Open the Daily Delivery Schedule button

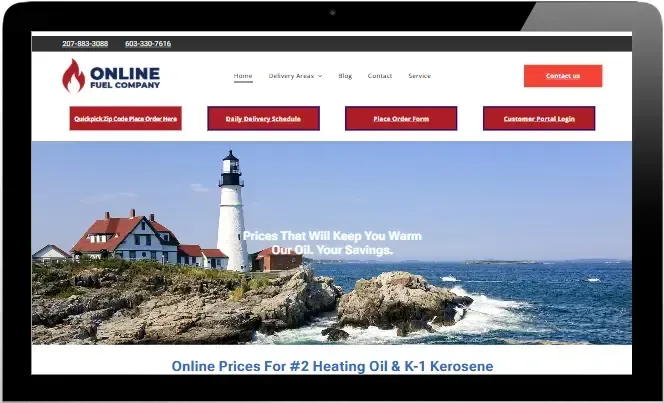coord(263,119)
